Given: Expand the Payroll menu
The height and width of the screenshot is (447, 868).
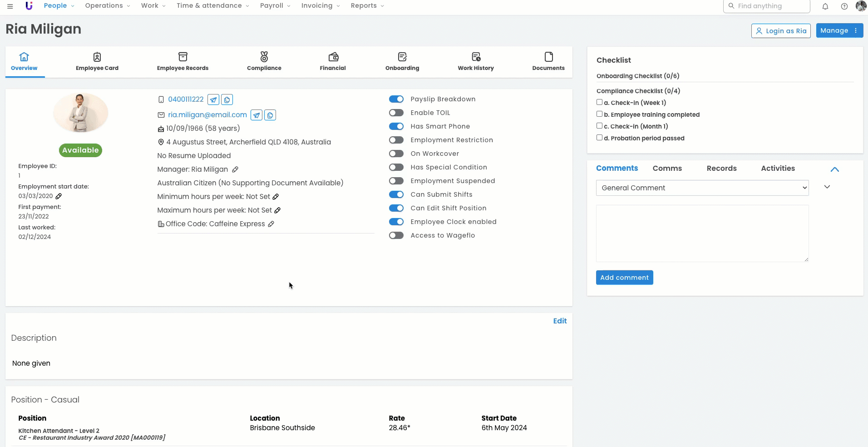Looking at the screenshot, I should (275, 6).
